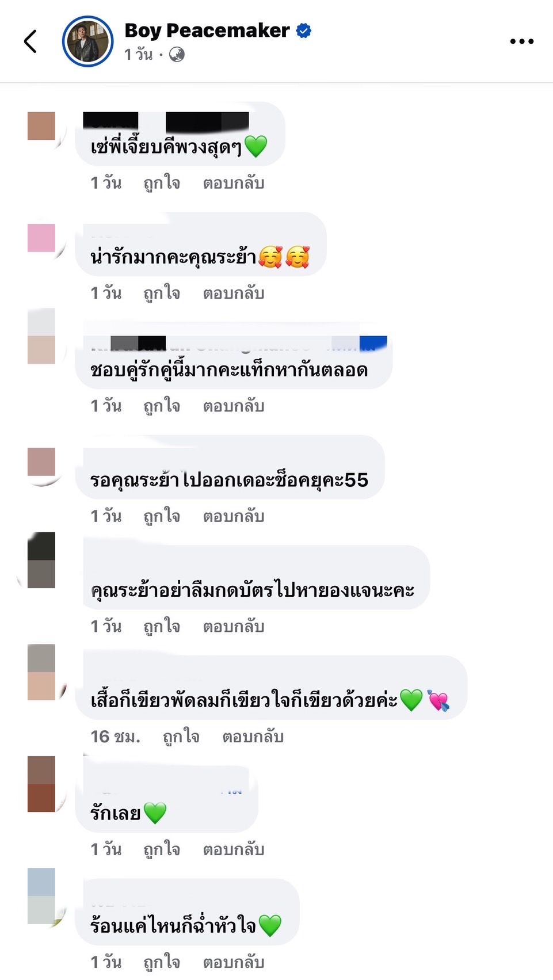This screenshot has width=553, height=980.
Task: Tap the blue verified badge
Action: click(303, 30)
